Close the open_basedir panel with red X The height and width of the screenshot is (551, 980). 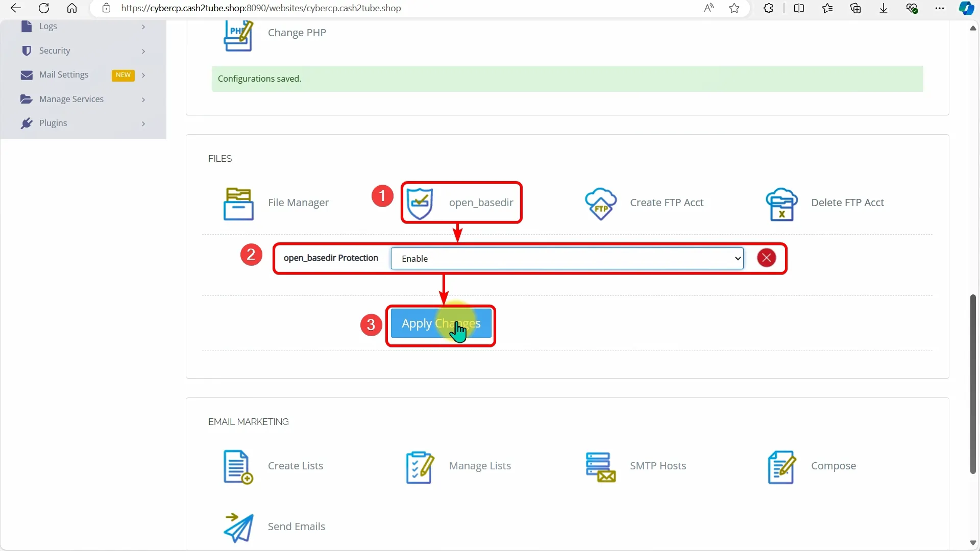tap(766, 258)
